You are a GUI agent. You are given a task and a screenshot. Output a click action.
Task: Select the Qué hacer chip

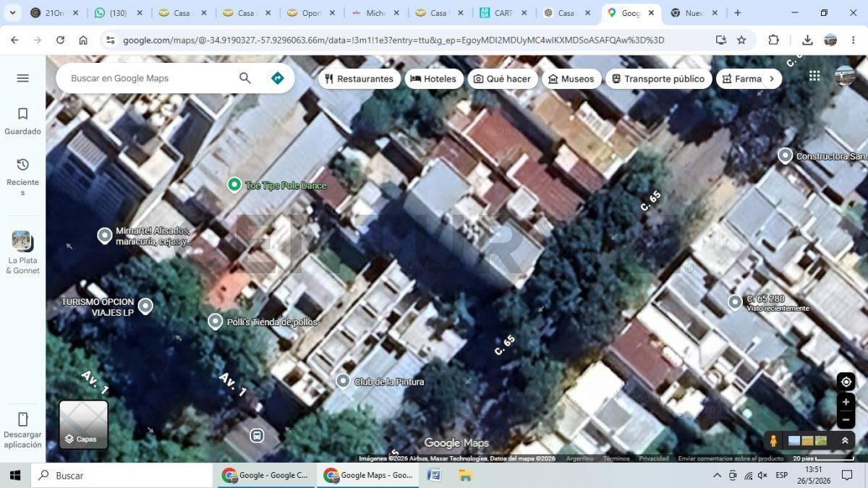click(503, 79)
